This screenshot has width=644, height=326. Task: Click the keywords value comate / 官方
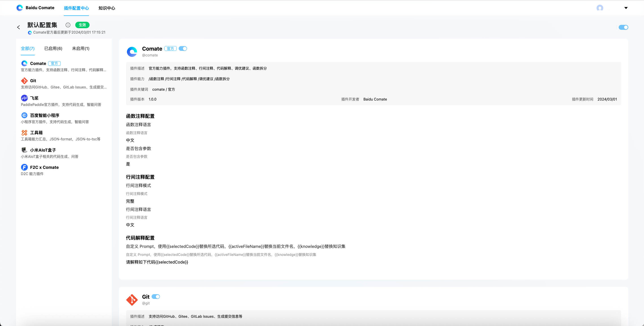click(x=163, y=90)
